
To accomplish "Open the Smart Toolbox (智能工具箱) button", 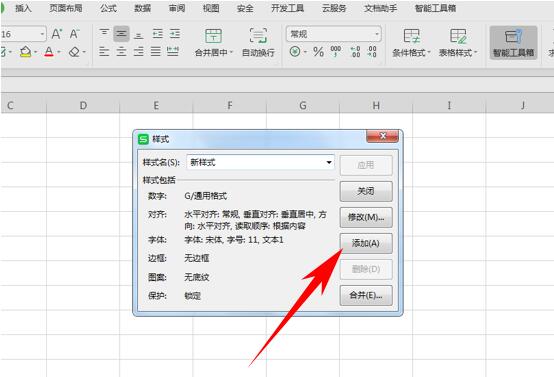I will (513, 42).
